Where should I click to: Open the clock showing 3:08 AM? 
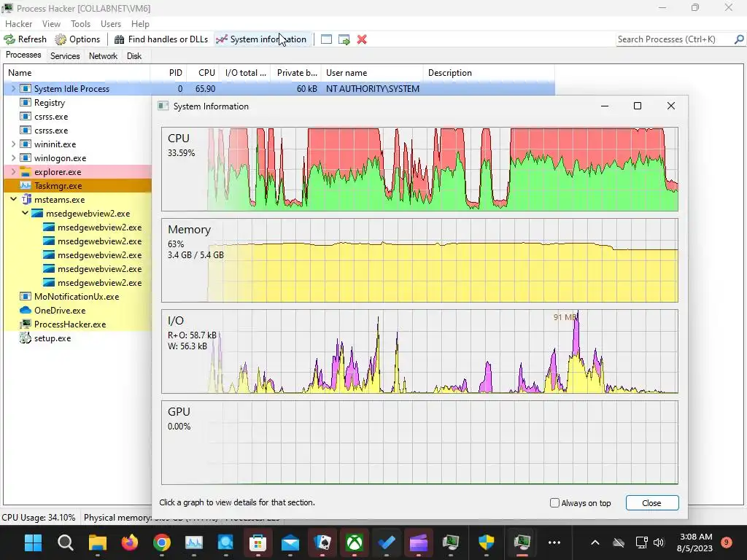click(694, 542)
